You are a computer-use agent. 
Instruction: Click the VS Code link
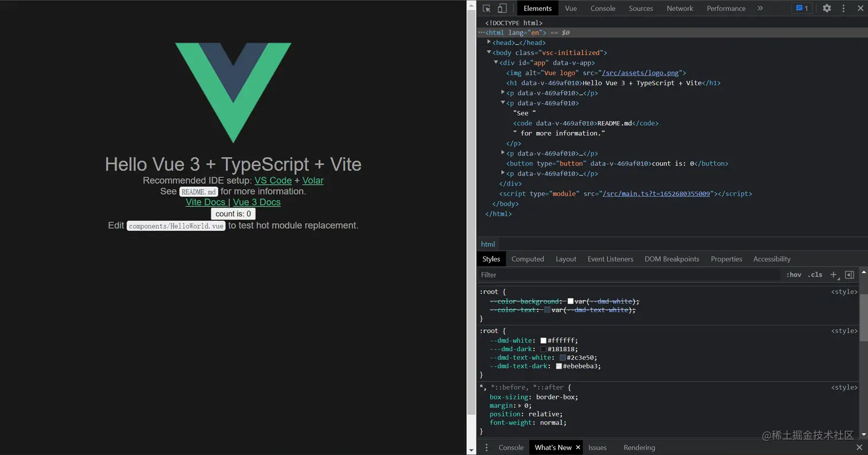coord(273,181)
